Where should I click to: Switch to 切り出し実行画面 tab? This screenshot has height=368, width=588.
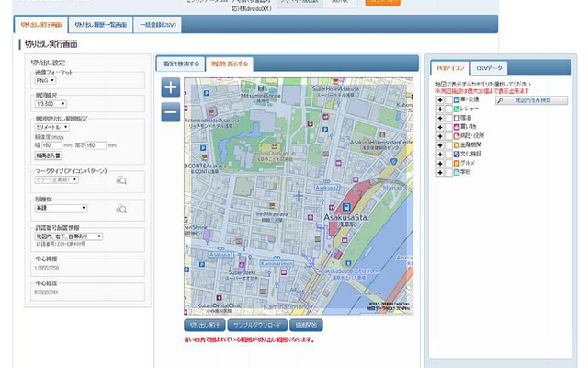click(x=41, y=25)
